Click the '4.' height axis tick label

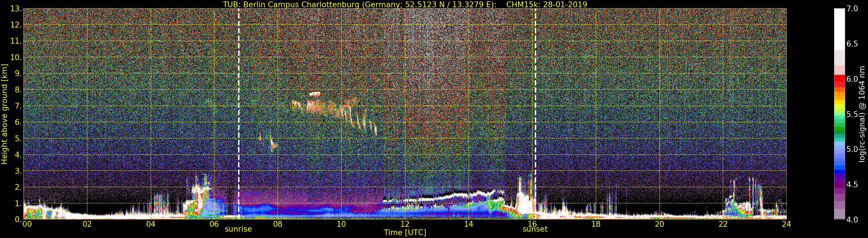[x=18, y=155]
